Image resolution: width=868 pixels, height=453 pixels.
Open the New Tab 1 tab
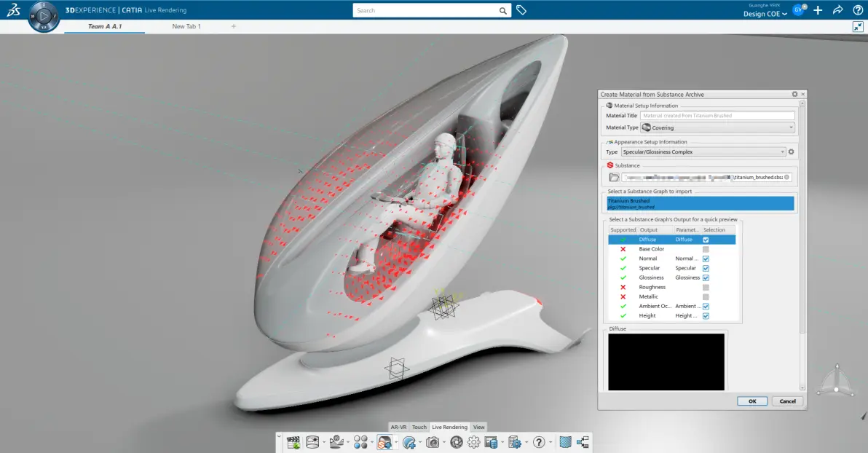pyautogui.click(x=186, y=26)
